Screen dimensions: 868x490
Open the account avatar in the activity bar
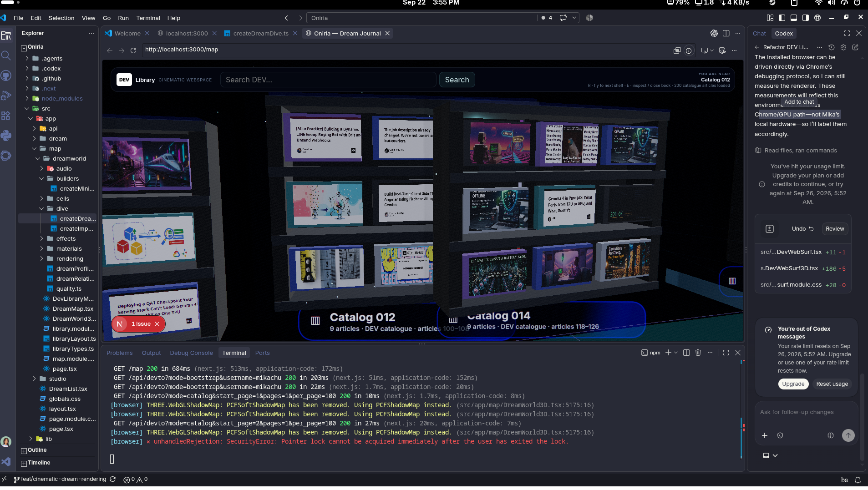[x=6, y=441]
